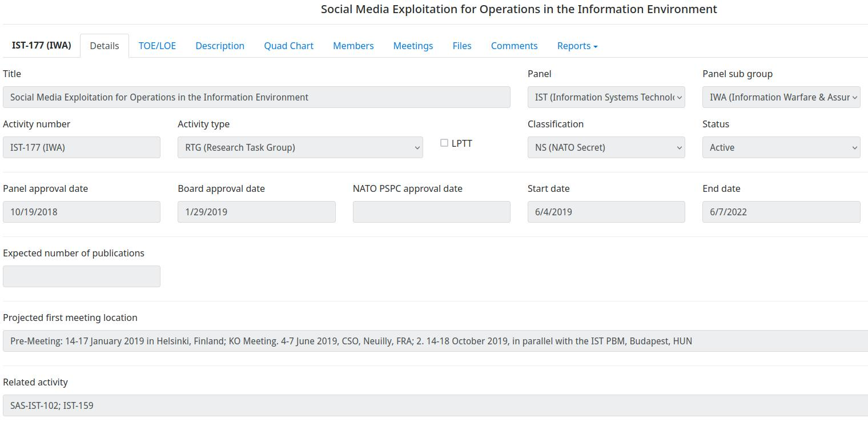Select the Expected number of publications field
Image resolution: width=868 pixels, height=426 pixels.
[x=82, y=276]
